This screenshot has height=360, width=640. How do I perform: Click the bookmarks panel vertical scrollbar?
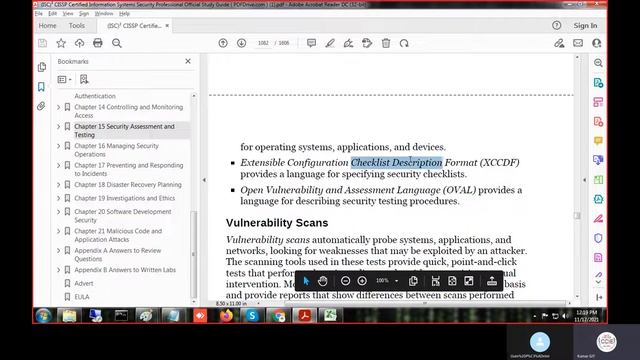point(194,254)
